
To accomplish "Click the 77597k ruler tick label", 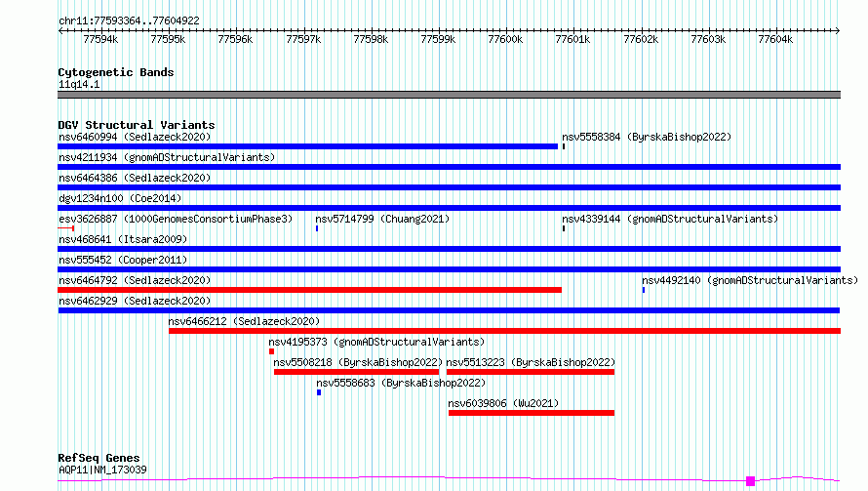I will tap(303, 40).
